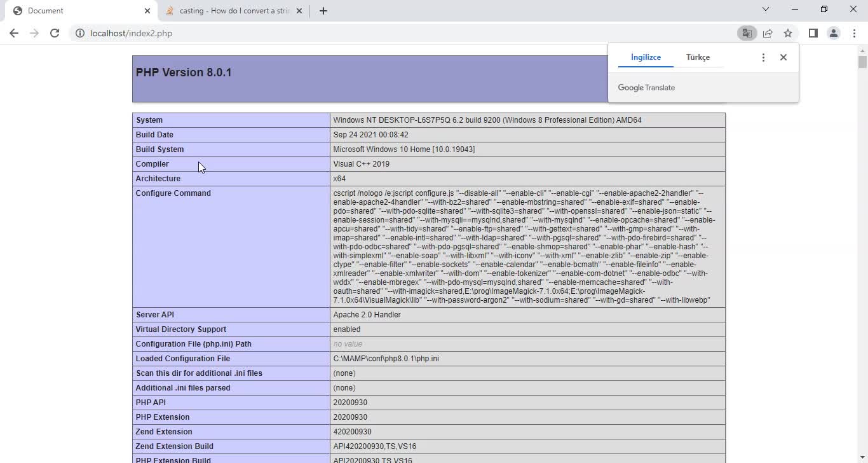Click the PHP Extension row label

click(x=163, y=417)
